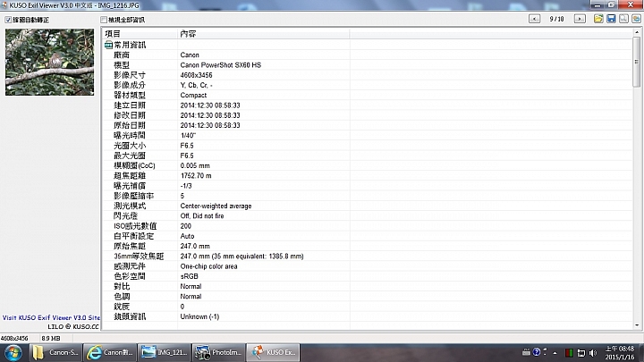
Task: Click the vertical scrollbar thumb
Action: (x=637, y=62)
